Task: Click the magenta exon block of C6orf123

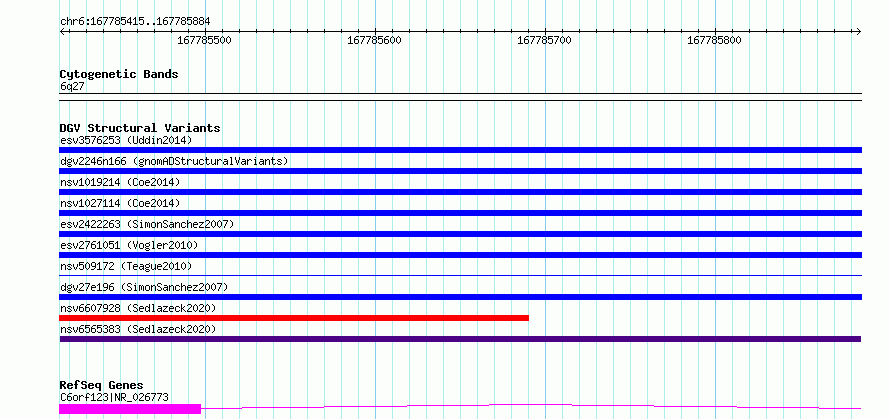Action: (130, 409)
